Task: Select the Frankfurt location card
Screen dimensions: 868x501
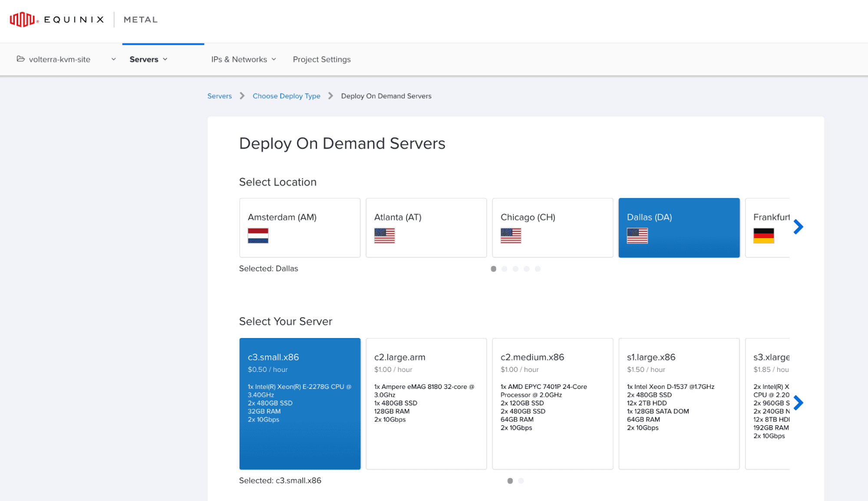Action: (x=767, y=228)
